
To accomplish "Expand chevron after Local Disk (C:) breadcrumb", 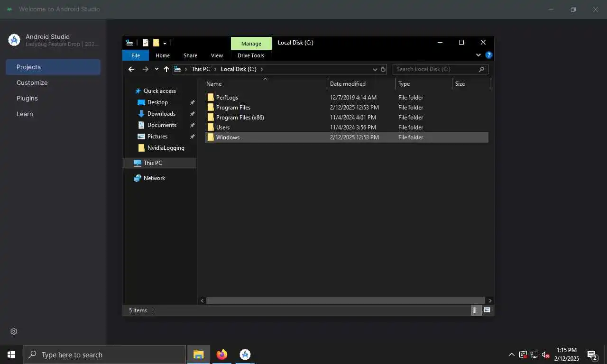I will coord(262,69).
